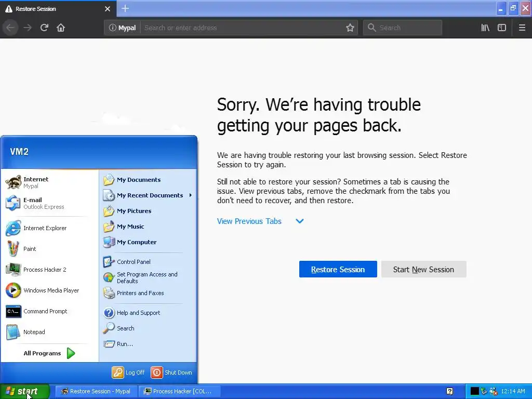Click the forward arrow in Mypal
The width and height of the screenshot is (532, 399).
tap(28, 28)
